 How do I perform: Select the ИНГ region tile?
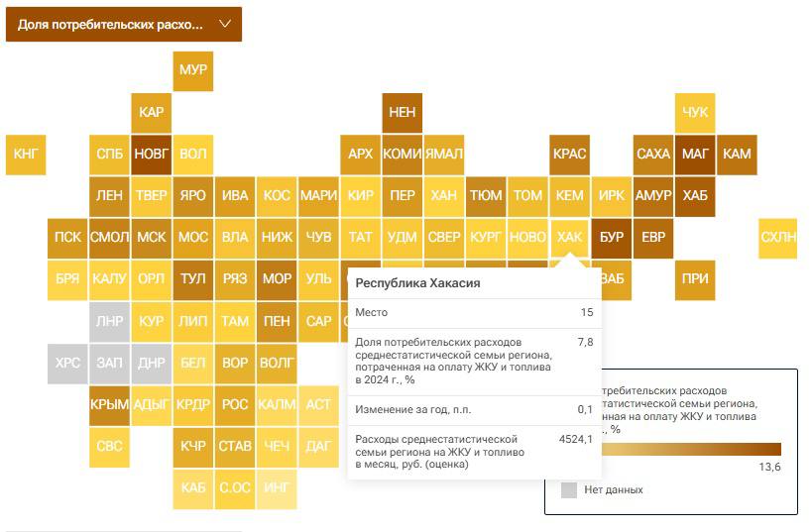coord(277,489)
